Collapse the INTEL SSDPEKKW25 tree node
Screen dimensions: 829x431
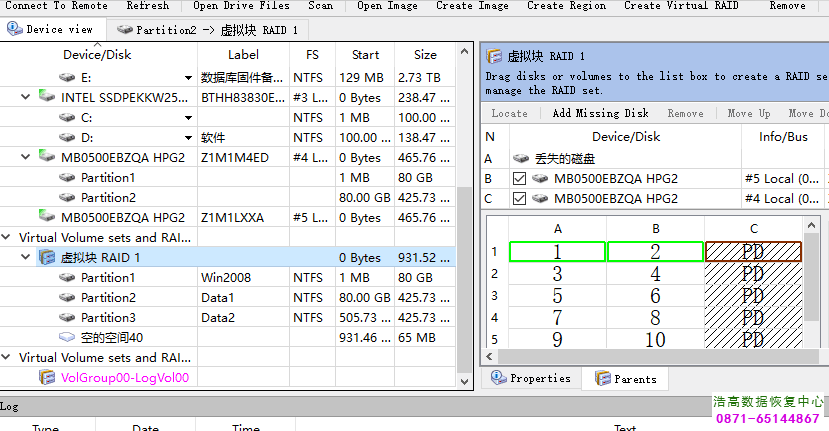click(26, 97)
